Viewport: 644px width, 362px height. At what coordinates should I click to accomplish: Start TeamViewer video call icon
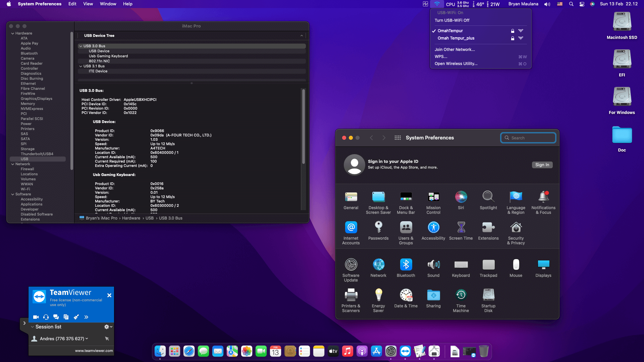click(36, 317)
